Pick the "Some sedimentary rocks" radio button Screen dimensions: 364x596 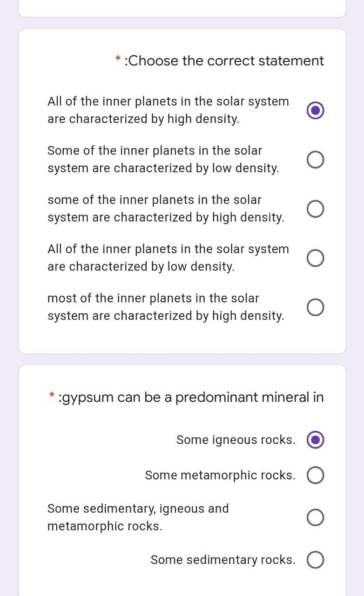pos(316,560)
